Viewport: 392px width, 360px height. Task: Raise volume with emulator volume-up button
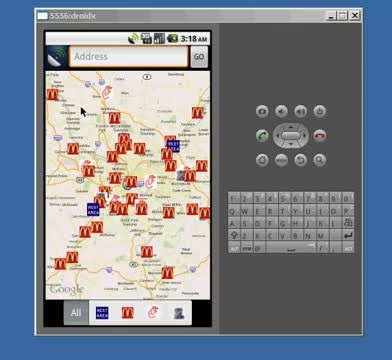click(301, 111)
